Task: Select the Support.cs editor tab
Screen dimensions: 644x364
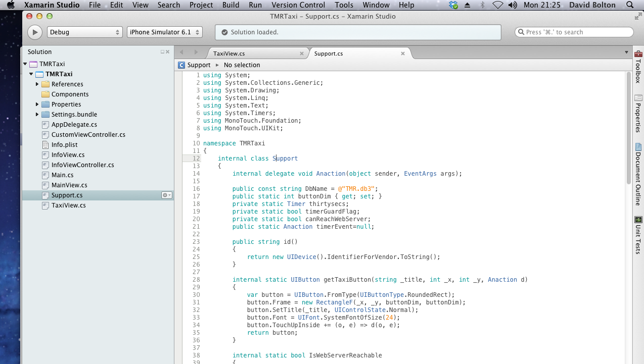Action: tap(329, 54)
